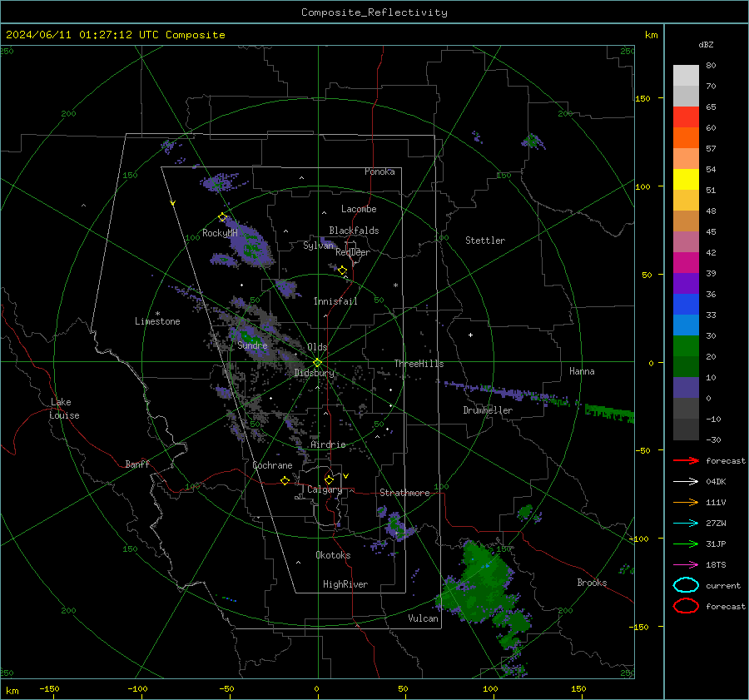Click the dBZ legend heading

coord(706,45)
